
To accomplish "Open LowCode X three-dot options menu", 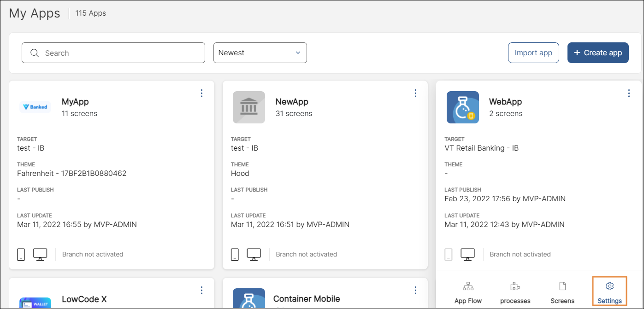I will pyautogui.click(x=201, y=290).
